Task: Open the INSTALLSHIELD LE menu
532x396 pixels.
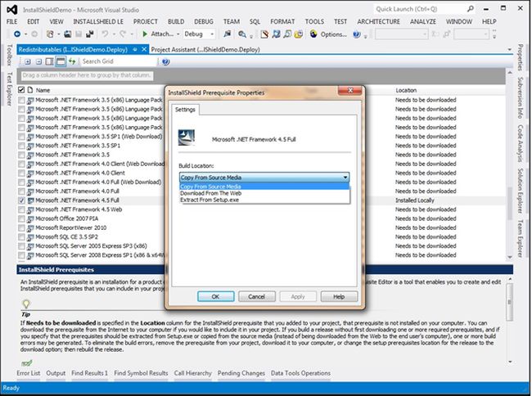Action: pos(98,21)
